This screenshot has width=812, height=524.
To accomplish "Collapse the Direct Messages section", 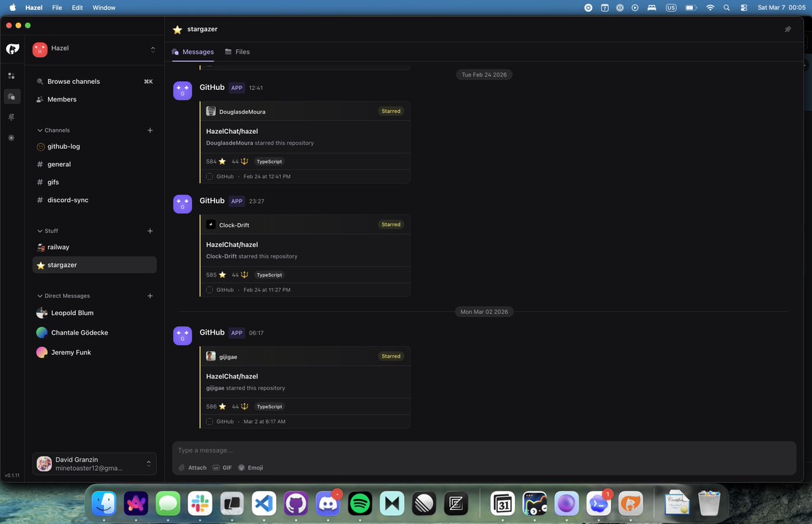I will [63, 296].
